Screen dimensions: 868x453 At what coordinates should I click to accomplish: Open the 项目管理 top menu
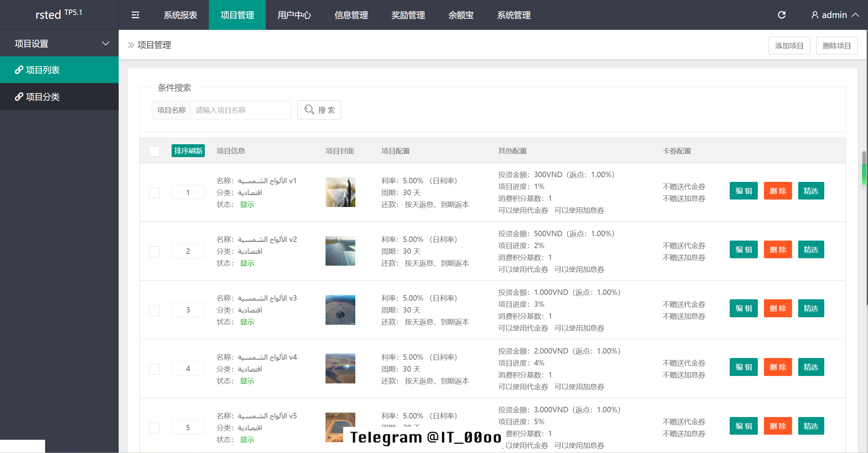[x=237, y=15]
